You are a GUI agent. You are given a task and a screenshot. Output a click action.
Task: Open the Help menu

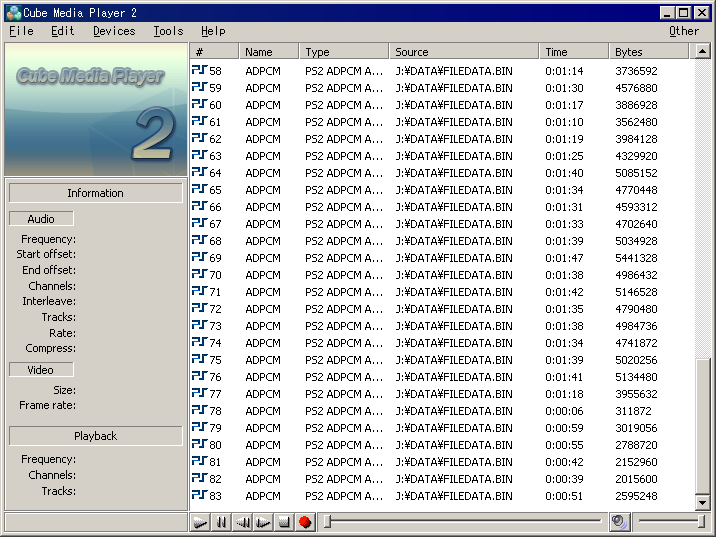[x=213, y=31]
